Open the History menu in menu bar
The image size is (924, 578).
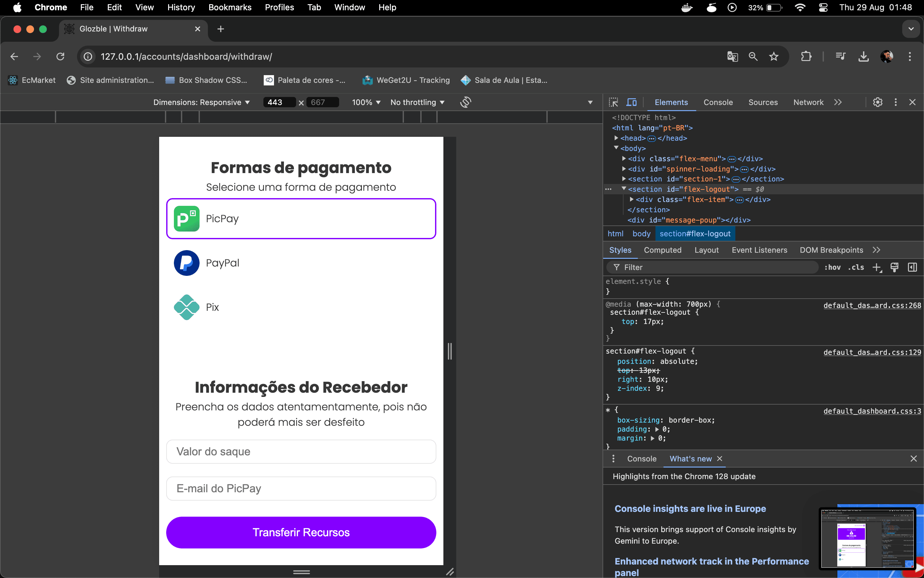(x=181, y=8)
